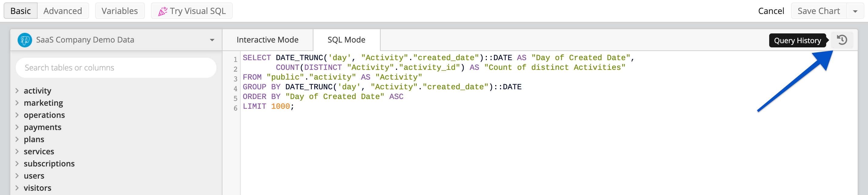Open the Save Chart dropdown arrow

tap(855, 11)
